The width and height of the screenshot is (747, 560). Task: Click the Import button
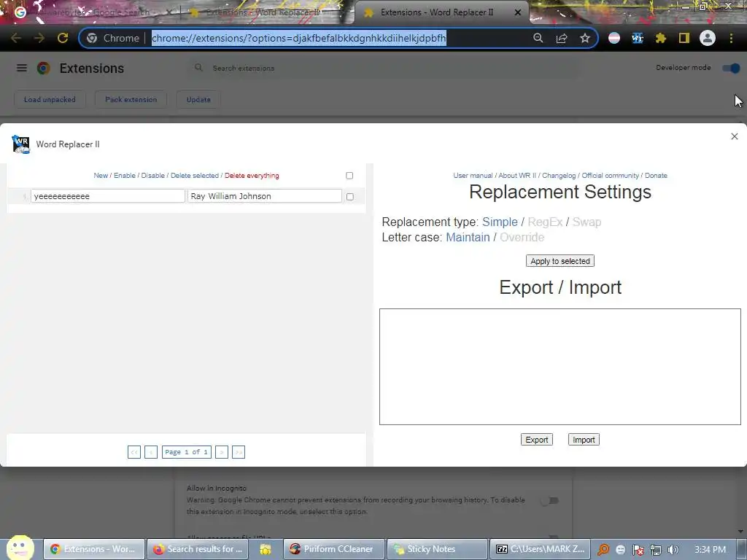coord(584,440)
